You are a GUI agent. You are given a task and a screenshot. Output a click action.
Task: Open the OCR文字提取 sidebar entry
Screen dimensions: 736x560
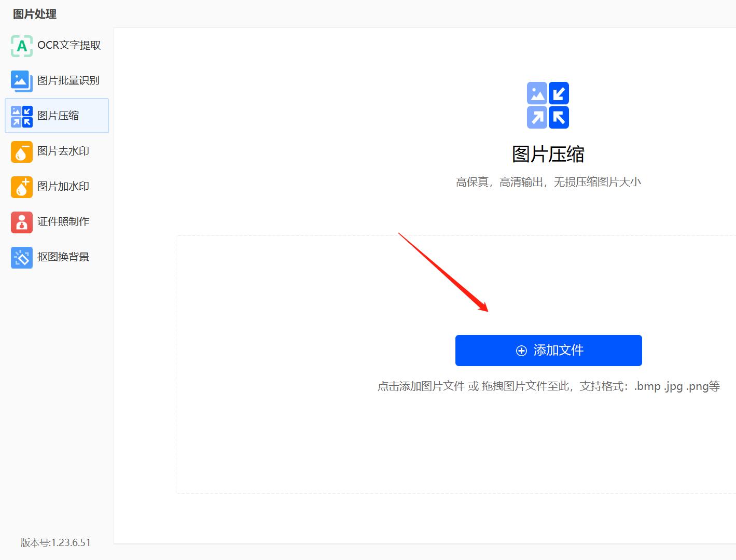tap(57, 46)
